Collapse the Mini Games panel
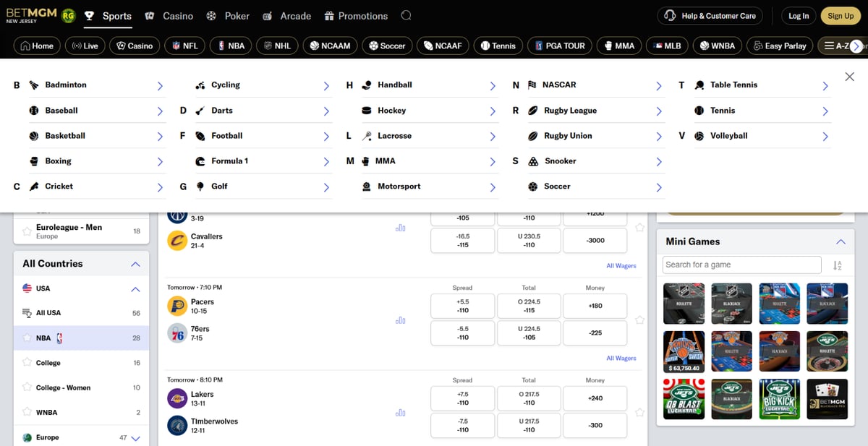 (x=841, y=242)
